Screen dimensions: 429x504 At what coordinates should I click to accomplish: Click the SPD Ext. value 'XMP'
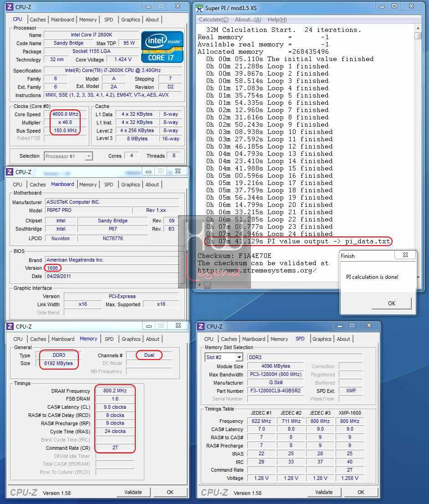(351, 391)
